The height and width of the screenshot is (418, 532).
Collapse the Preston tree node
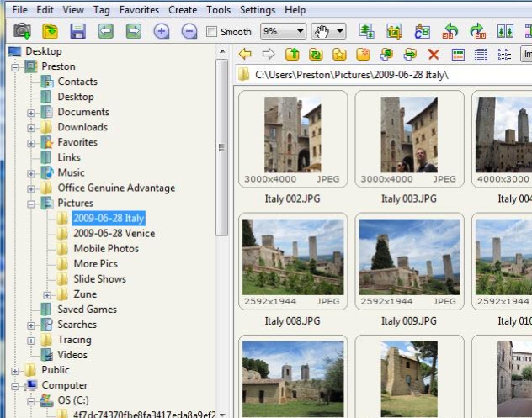pyautogui.click(x=15, y=67)
